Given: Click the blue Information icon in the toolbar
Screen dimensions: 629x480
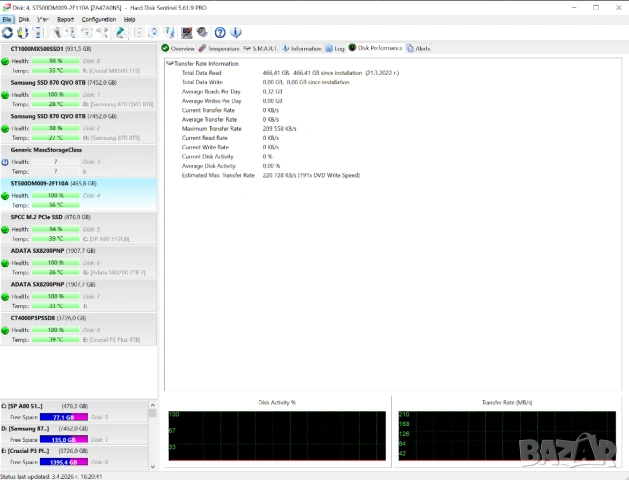Looking at the screenshot, I should [x=234, y=33].
